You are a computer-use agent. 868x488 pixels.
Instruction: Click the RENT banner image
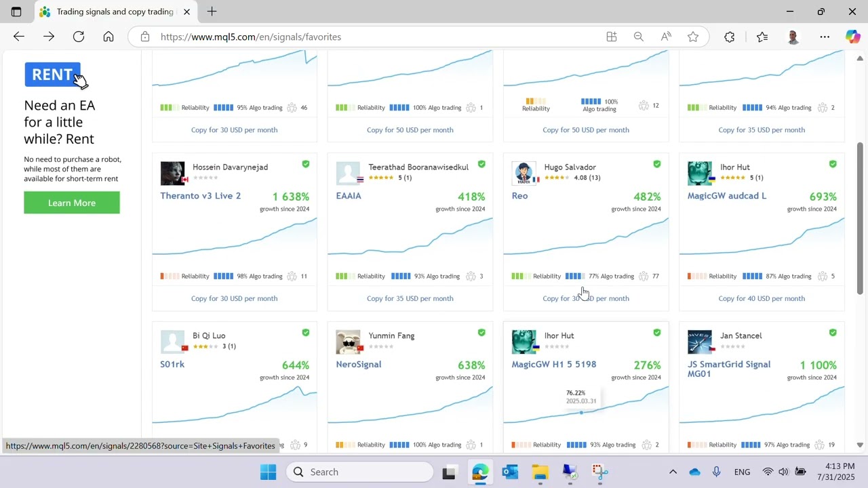(56, 75)
